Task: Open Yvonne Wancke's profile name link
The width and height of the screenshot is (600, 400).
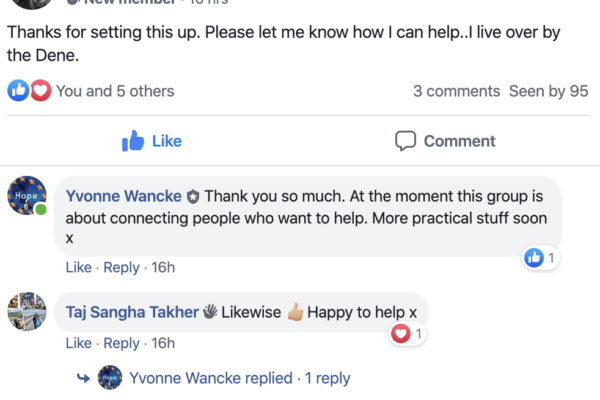Action: click(124, 197)
